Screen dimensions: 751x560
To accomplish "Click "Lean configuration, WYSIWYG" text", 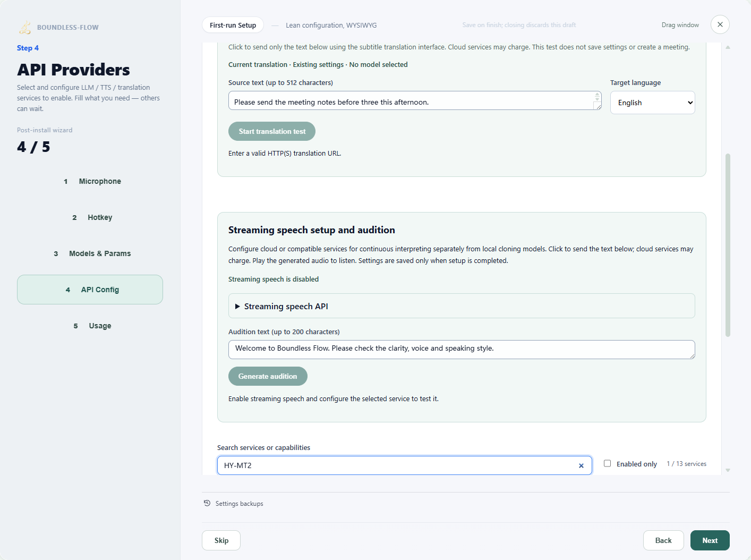I will pyautogui.click(x=331, y=25).
